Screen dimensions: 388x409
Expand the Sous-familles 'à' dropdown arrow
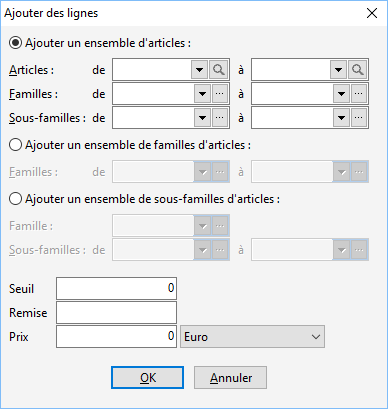point(341,118)
